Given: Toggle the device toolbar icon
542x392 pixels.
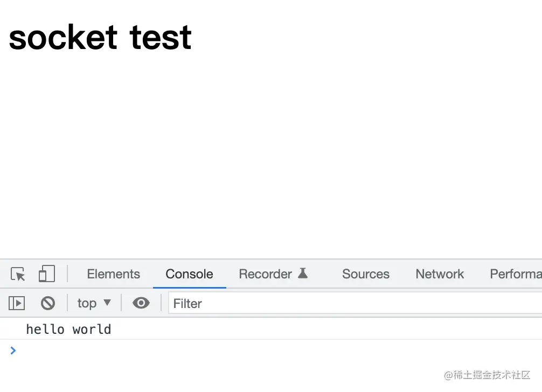Looking at the screenshot, I should point(47,274).
